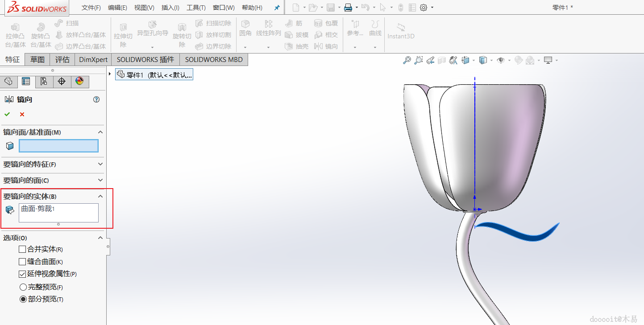This screenshot has width=644, height=325.
Task: Uncheck the 延伸视象属性 checkbox
Action: click(22, 274)
